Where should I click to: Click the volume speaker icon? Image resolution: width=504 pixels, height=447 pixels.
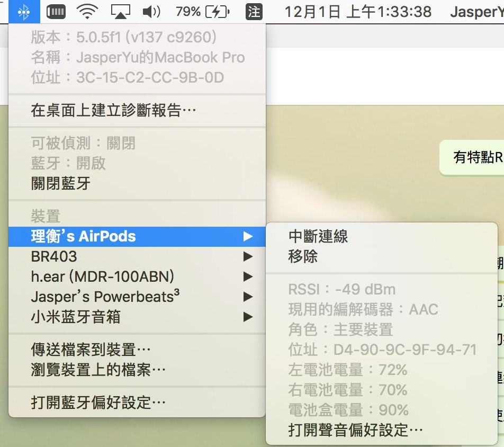pos(151,12)
